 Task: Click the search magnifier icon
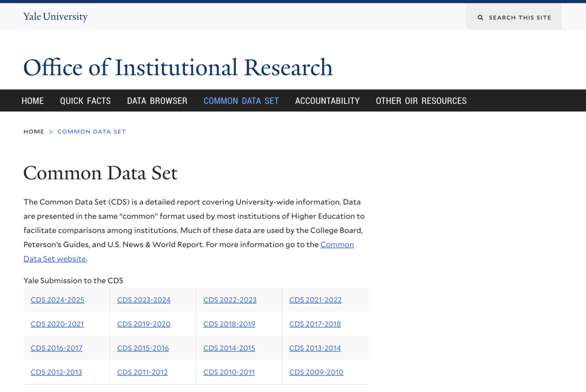point(480,18)
